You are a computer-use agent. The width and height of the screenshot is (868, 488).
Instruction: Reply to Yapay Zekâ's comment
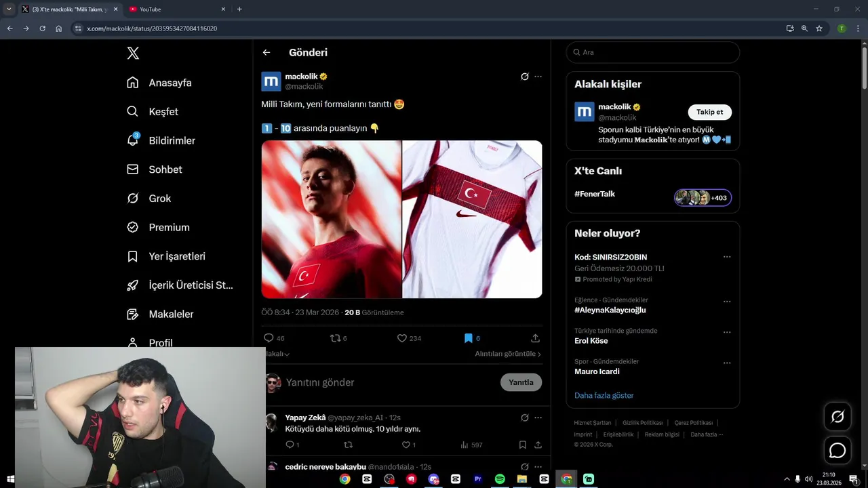click(x=290, y=445)
